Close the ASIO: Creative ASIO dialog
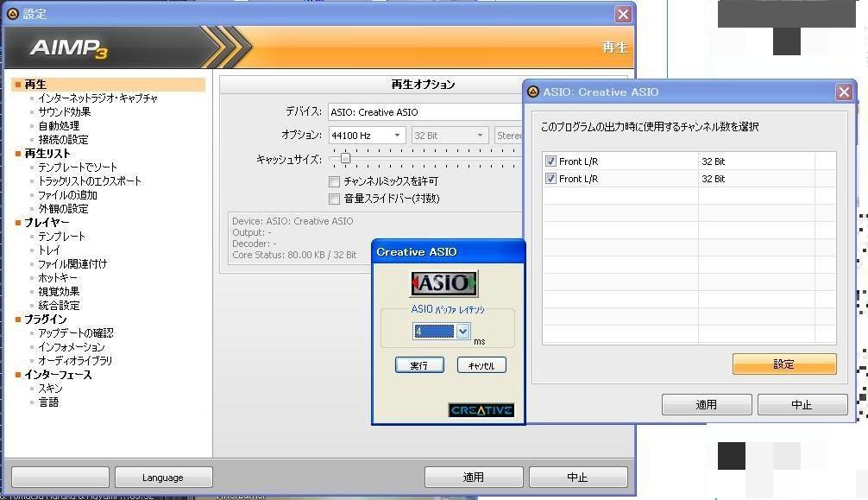 pos(844,92)
